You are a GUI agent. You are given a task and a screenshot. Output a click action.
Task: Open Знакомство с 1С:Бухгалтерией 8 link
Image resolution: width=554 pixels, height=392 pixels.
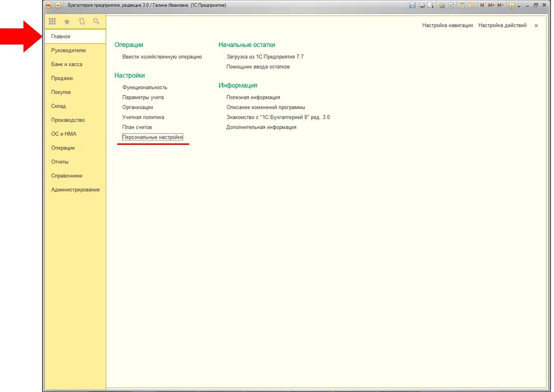click(x=278, y=117)
